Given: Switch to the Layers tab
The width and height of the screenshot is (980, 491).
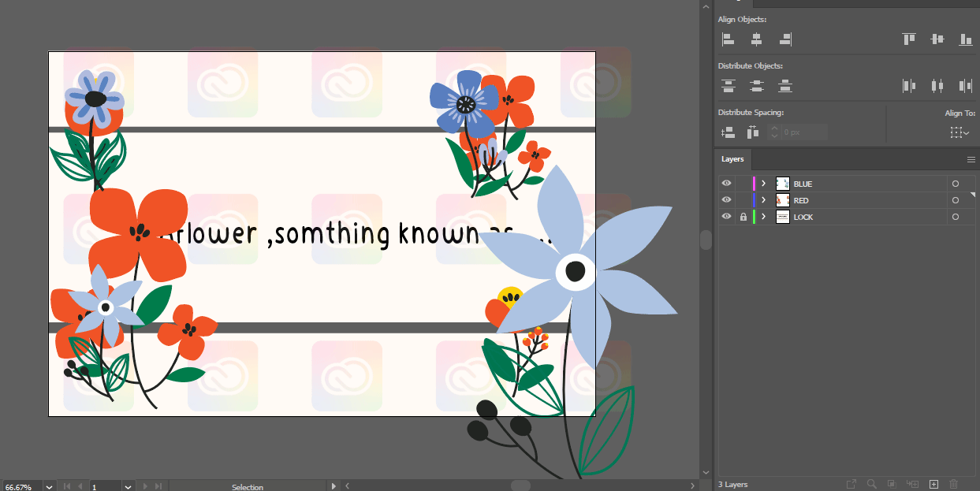Looking at the screenshot, I should point(732,159).
